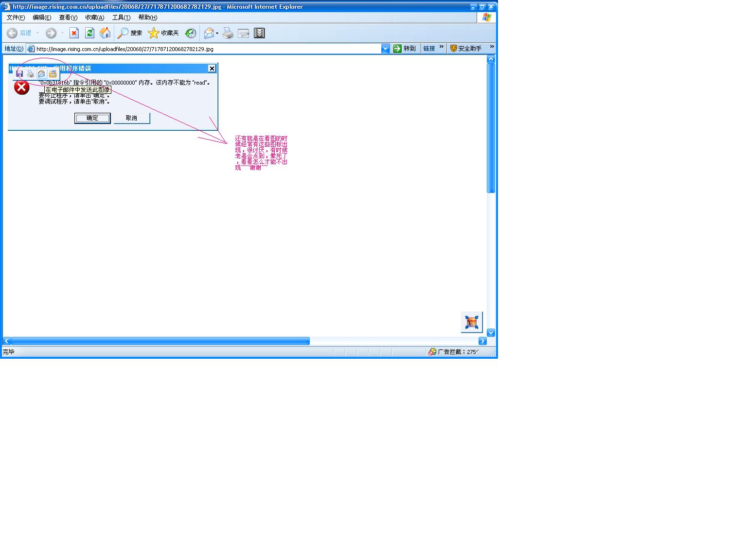
Task: Click the horizontal scrollbar right arrow
Action: tap(483, 341)
